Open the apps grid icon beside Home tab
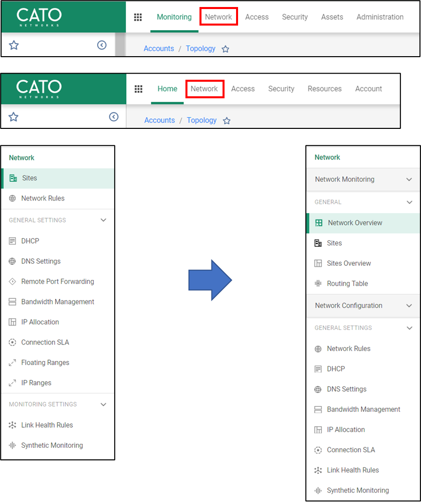421x504 pixels. (x=139, y=89)
